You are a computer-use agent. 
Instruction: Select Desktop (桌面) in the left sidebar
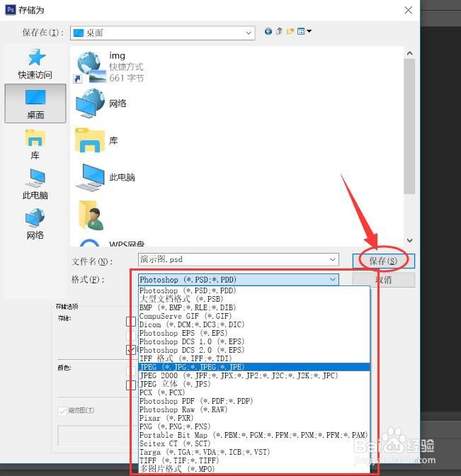click(x=35, y=103)
